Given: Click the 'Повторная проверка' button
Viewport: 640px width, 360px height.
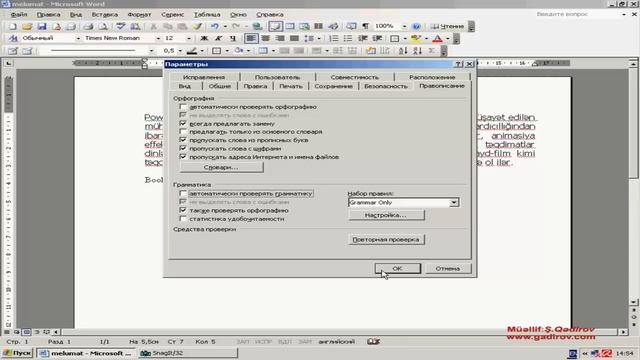Looking at the screenshot, I should [386, 240].
